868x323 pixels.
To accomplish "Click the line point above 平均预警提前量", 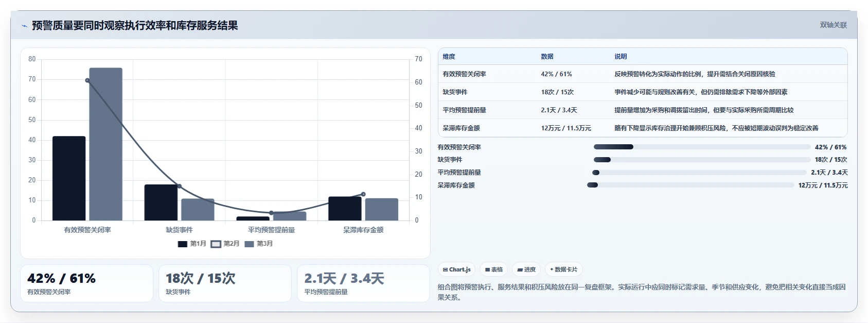I will point(271,213).
